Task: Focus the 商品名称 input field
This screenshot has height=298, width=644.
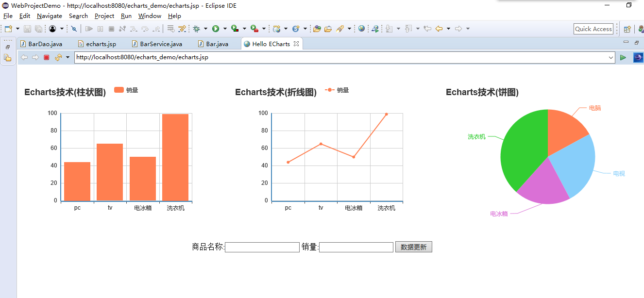Action: click(x=262, y=247)
